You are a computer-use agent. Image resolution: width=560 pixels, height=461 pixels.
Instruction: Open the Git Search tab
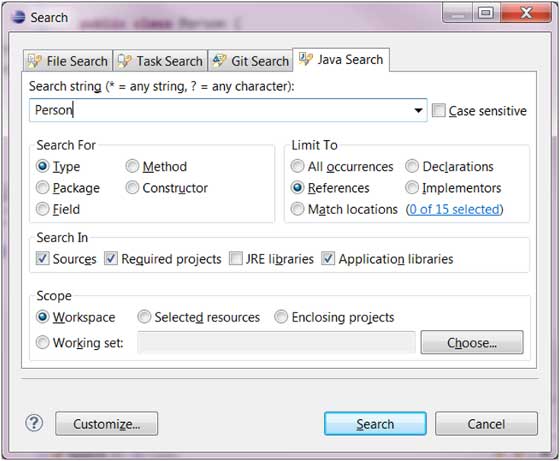(250, 61)
